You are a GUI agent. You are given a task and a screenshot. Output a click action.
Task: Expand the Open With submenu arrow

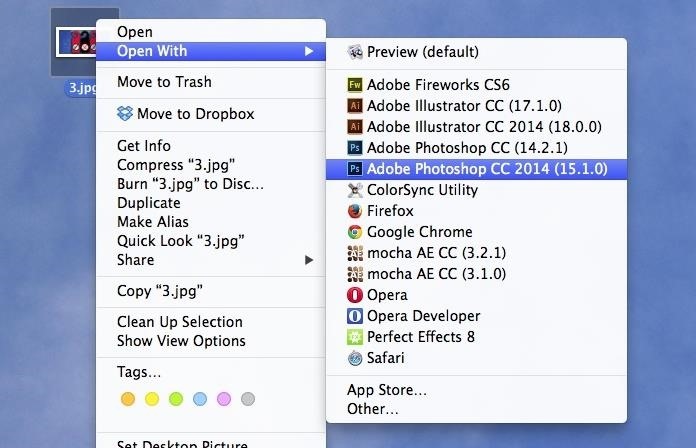(309, 52)
